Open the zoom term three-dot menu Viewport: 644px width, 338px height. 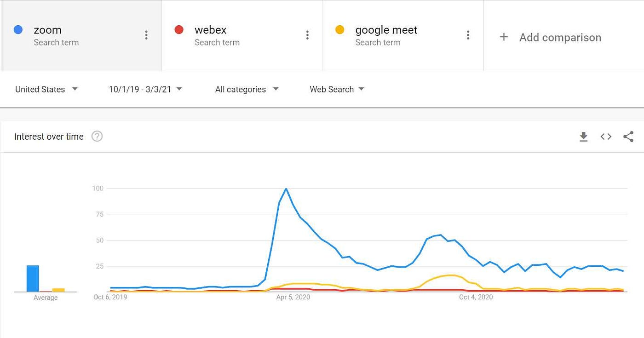(x=146, y=35)
